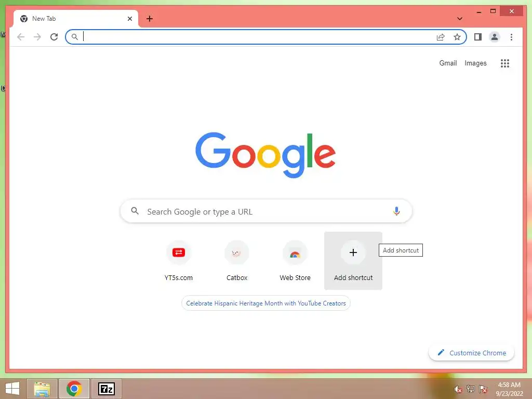Image resolution: width=532 pixels, height=399 pixels.
Task: Click the Chrome taskbar icon
Action: (74, 389)
